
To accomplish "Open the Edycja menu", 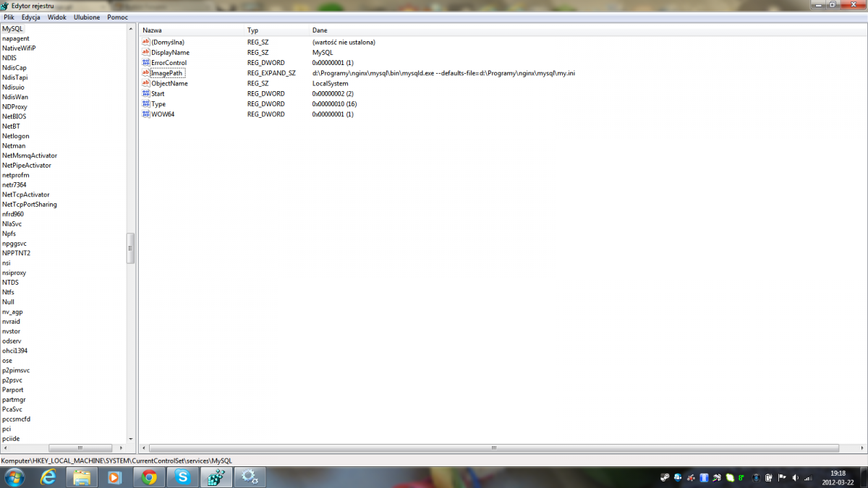I will pos(31,17).
